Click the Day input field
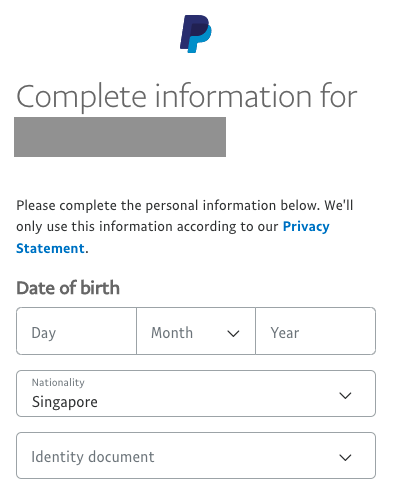The image size is (393, 496). pos(76,331)
